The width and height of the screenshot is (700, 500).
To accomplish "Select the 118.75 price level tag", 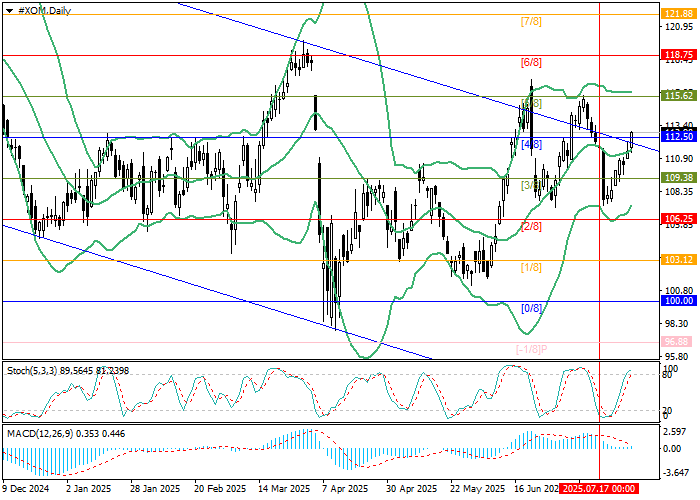I will click(679, 55).
